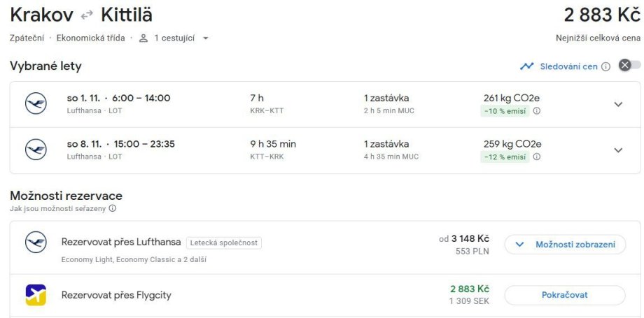Open the 1 cestující passenger dropdown
644x318 pixels.
[x=174, y=38]
